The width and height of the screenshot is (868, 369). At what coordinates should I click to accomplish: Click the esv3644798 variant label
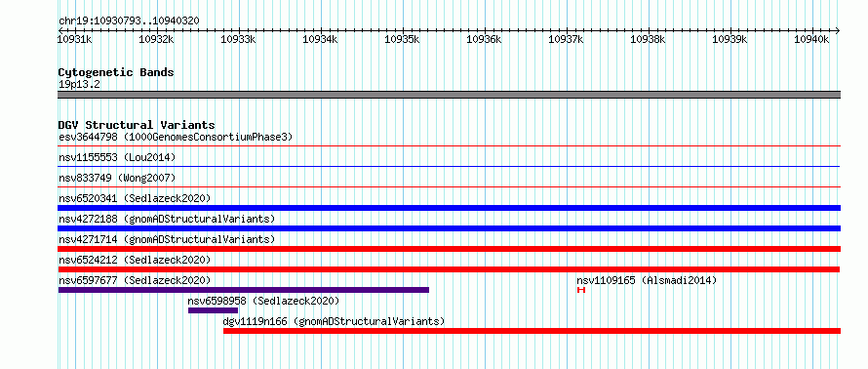click(176, 137)
